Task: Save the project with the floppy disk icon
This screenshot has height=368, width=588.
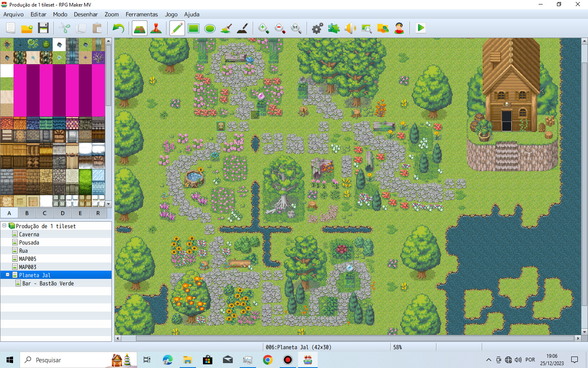Action: tap(43, 28)
